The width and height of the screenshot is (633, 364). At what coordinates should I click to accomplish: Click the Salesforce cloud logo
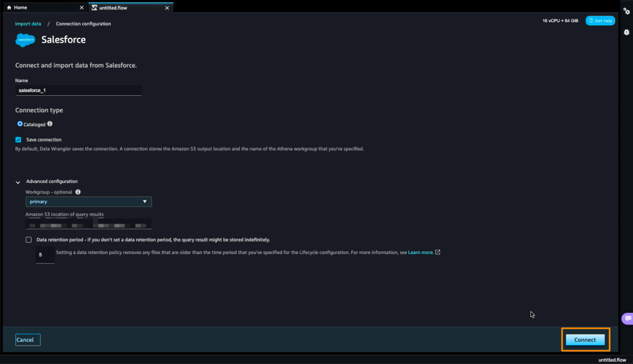[25, 40]
